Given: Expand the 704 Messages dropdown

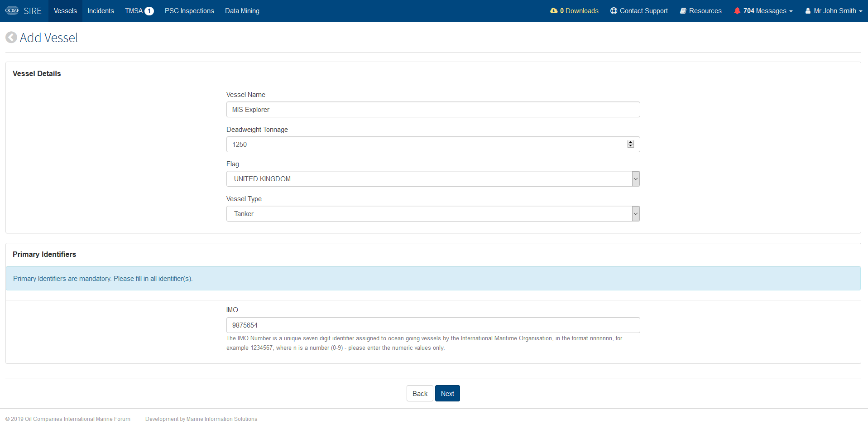Looking at the screenshot, I should tap(763, 11).
